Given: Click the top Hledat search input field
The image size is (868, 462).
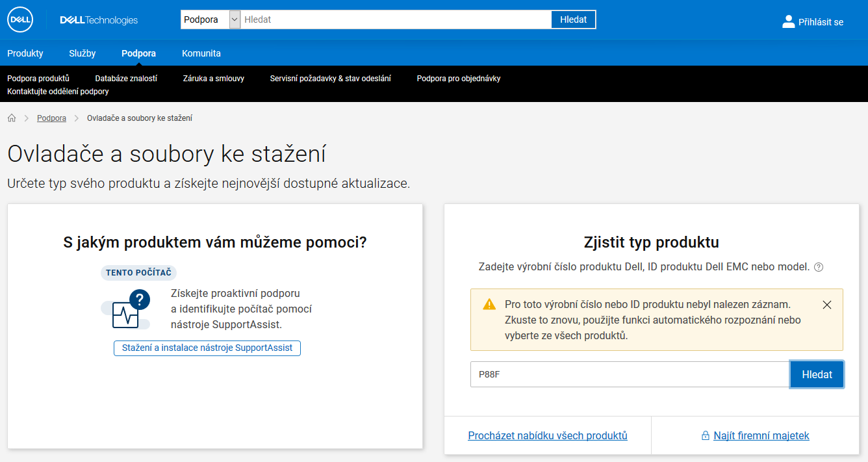Looking at the screenshot, I should coord(396,19).
